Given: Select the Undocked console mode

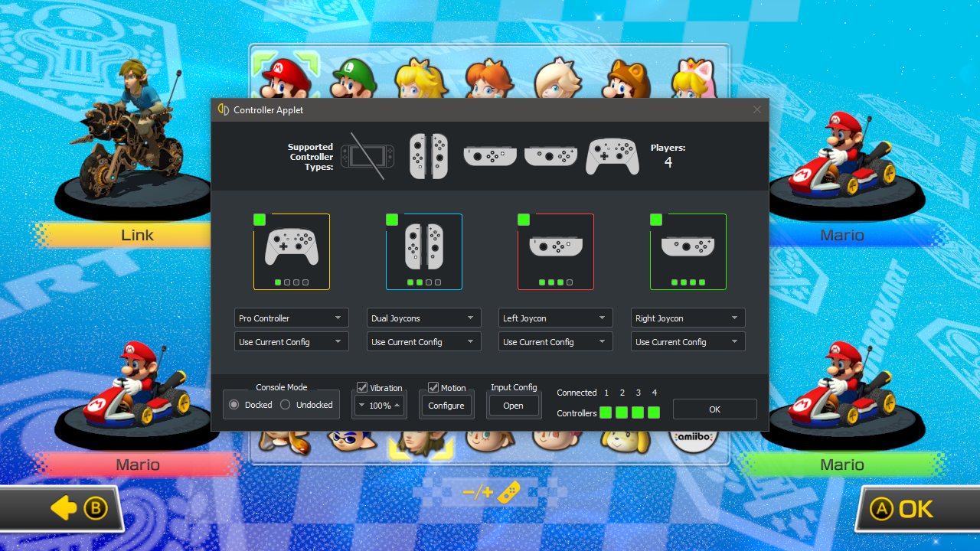Looking at the screenshot, I should 306,404.
